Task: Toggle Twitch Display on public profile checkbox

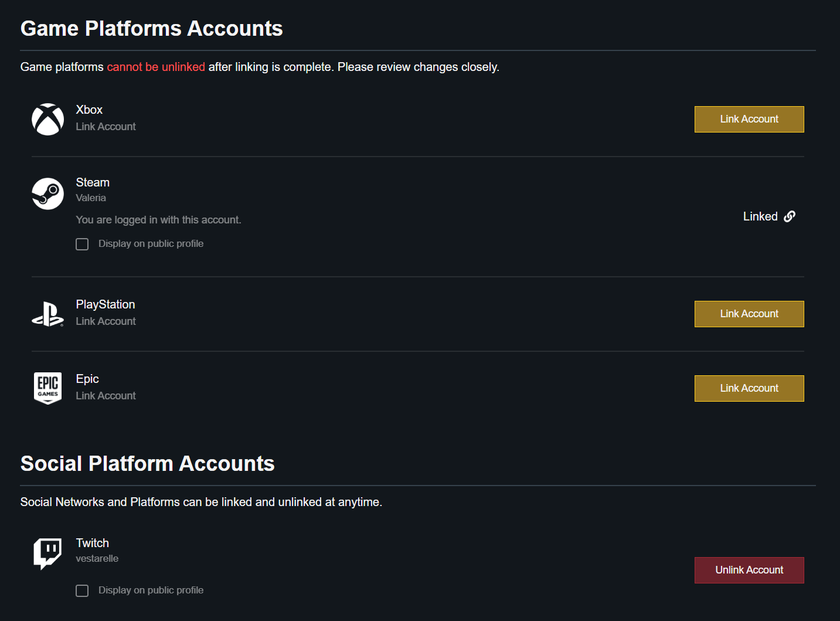Action: pyautogui.click(x=82, y=591)
